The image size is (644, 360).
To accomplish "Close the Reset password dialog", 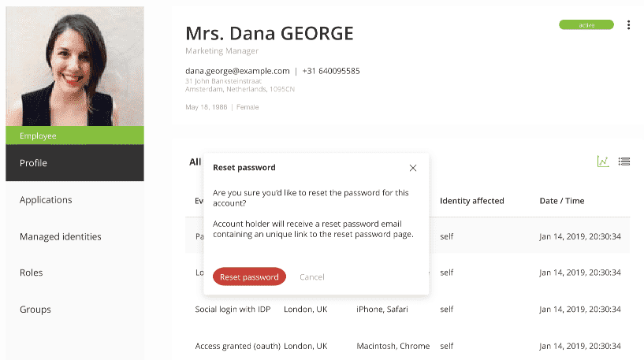I will click(413, 168).
